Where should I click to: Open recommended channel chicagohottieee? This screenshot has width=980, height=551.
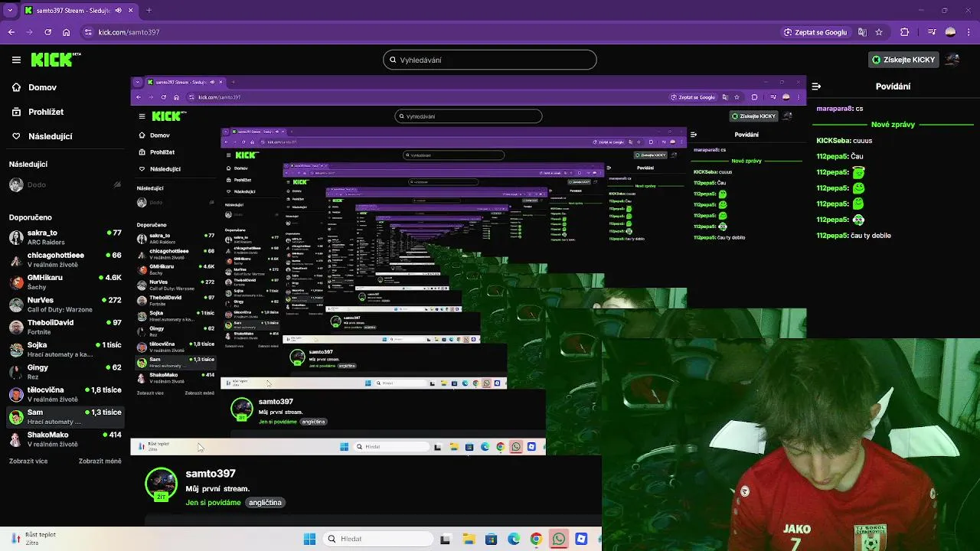pyautogui.click(x=64, y=259)
